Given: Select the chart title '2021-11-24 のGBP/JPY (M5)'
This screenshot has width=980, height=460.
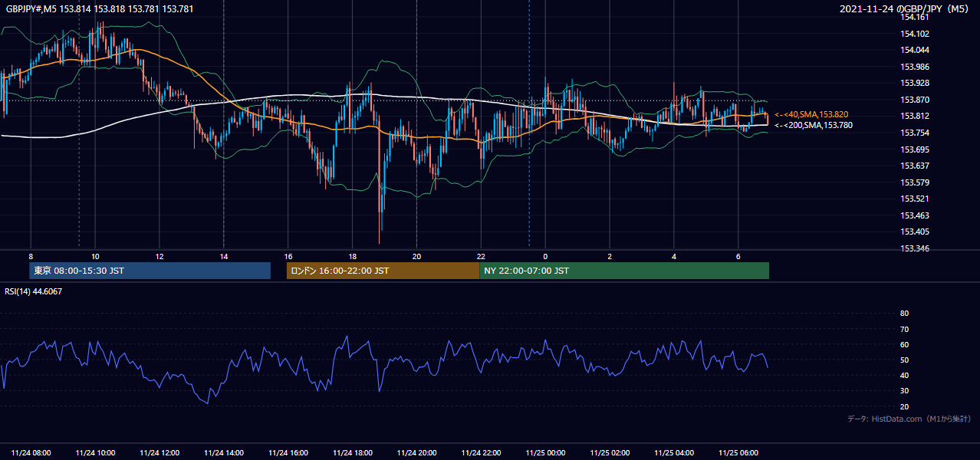Looking at the screenshot, I should point(905,8).
